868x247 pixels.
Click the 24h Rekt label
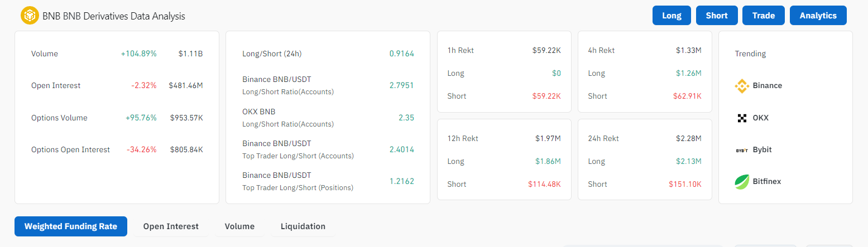click(603, 138)
